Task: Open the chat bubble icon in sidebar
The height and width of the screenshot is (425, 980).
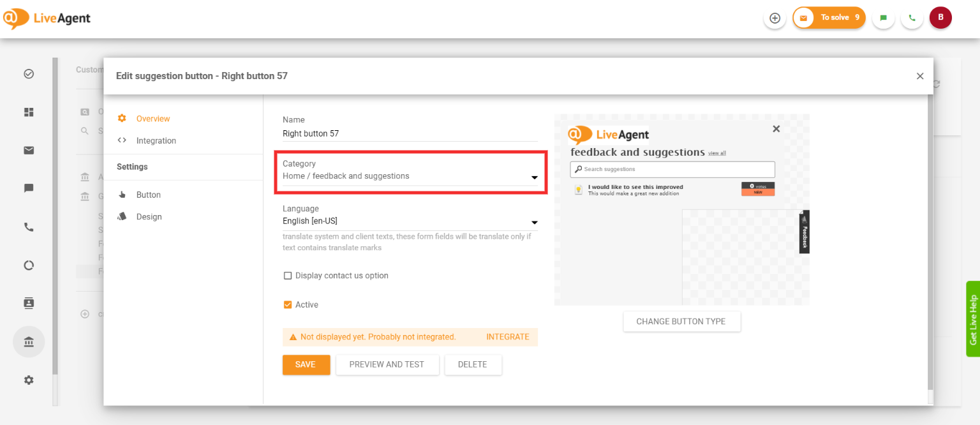Action: pos(29,189)
